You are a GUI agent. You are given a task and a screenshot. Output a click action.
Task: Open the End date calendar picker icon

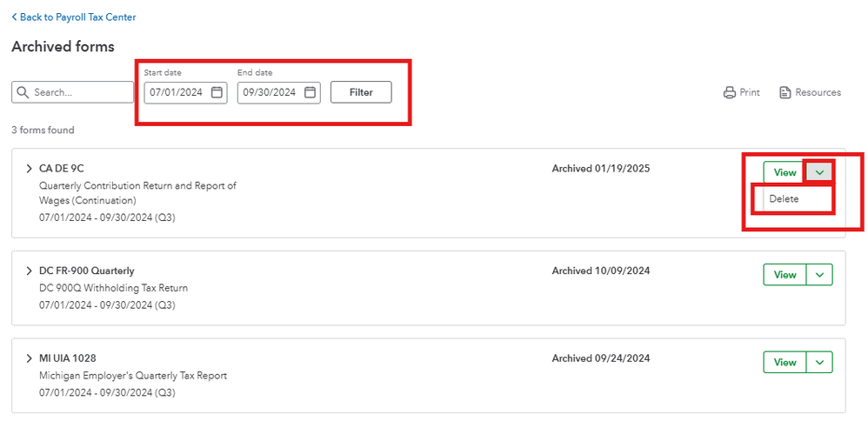[x=311, y=92]
